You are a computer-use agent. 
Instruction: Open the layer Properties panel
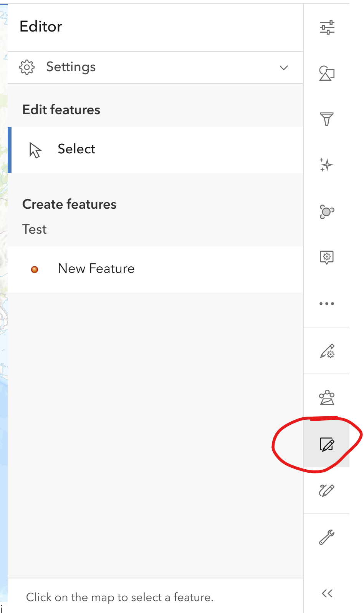click(x=326, y=27)
